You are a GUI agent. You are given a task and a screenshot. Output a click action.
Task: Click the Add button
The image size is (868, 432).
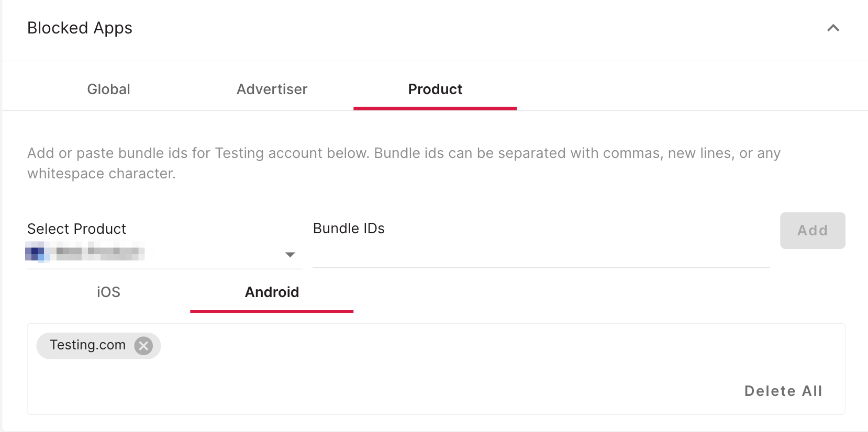(813, 231)
